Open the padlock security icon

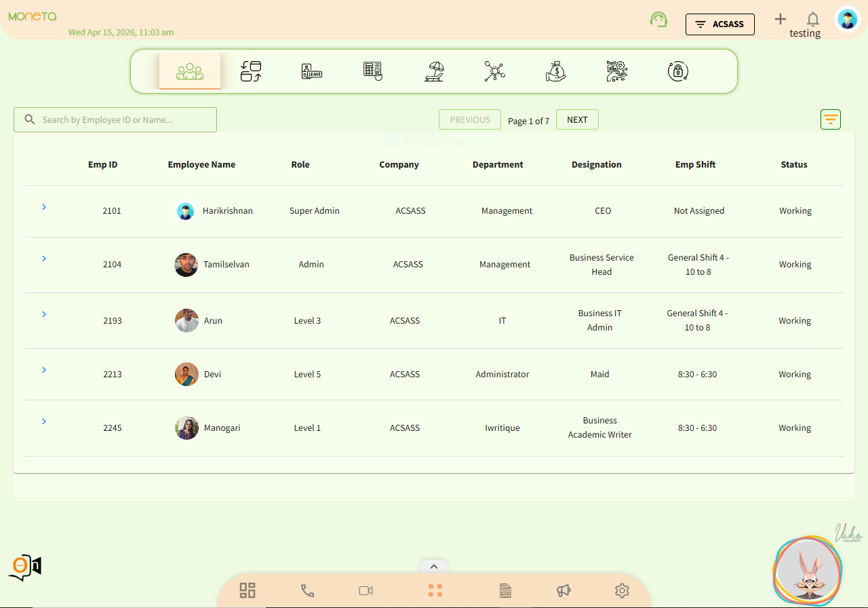tap(678, 71)
